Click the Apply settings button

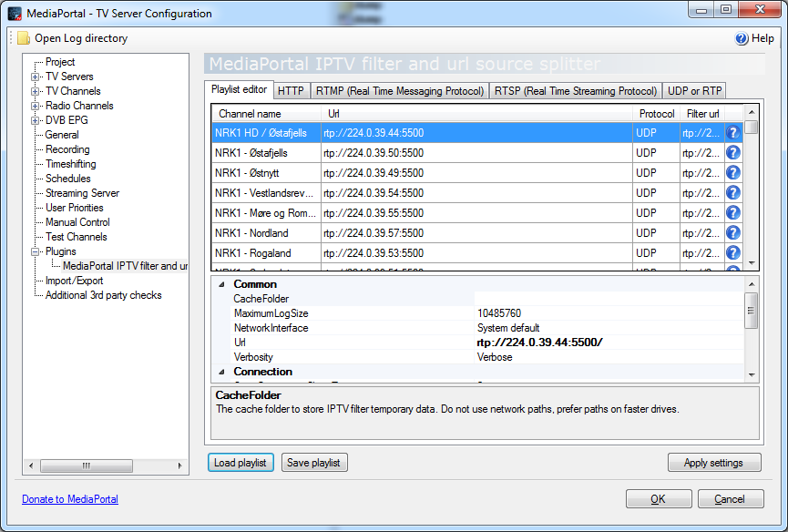click(x=713, y=463)
